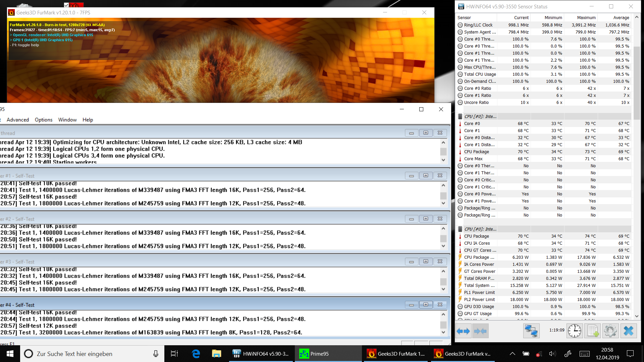Click HWiNFO expand columns arrows button
Image resolution: width=644 pixels, height=362 pixels.
tap(463, 331)
